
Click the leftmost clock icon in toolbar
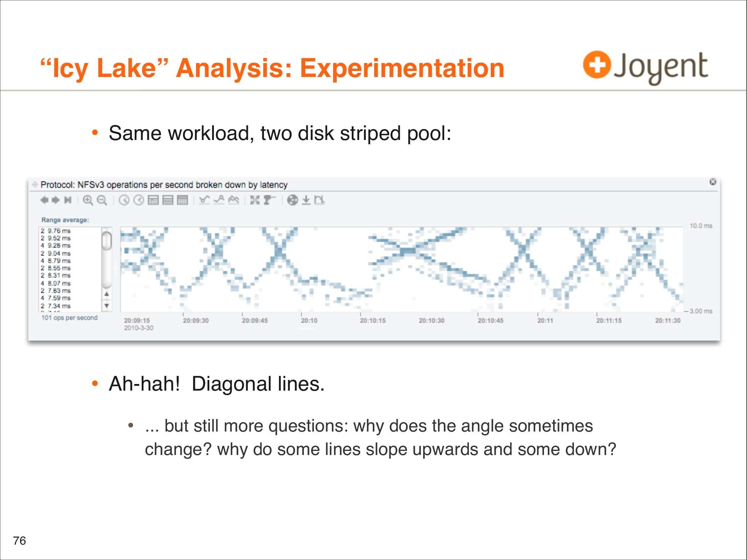click(124, 200)
